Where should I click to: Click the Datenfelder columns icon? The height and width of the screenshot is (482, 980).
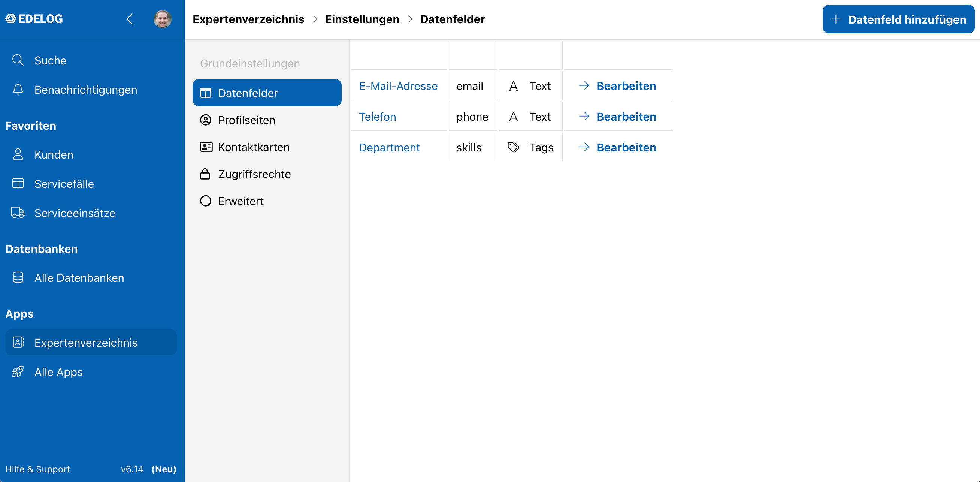205,93
